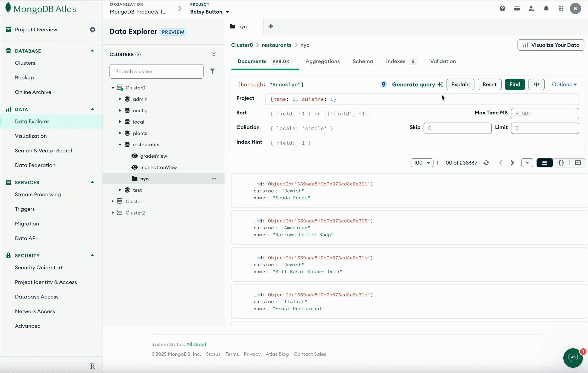This screenshot has width=588, height=373.
Task: Switch documents to JSON view
Action: coord(561,163)
